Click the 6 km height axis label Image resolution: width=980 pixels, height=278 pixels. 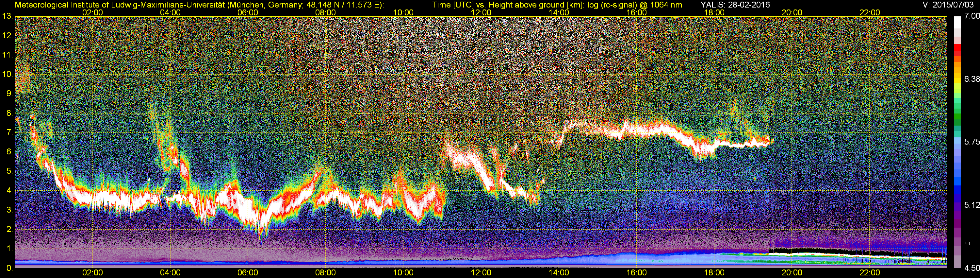(x=9, y=152)
